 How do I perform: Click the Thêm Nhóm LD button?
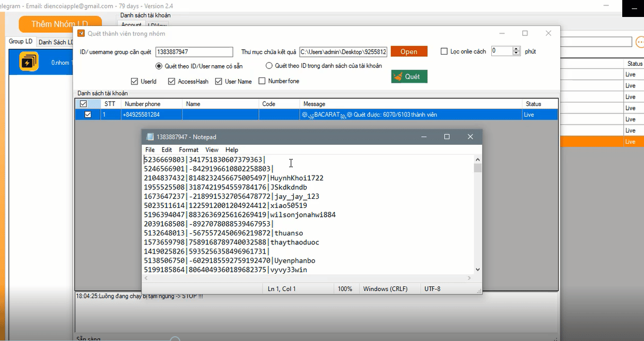click(x=59, y=24)
